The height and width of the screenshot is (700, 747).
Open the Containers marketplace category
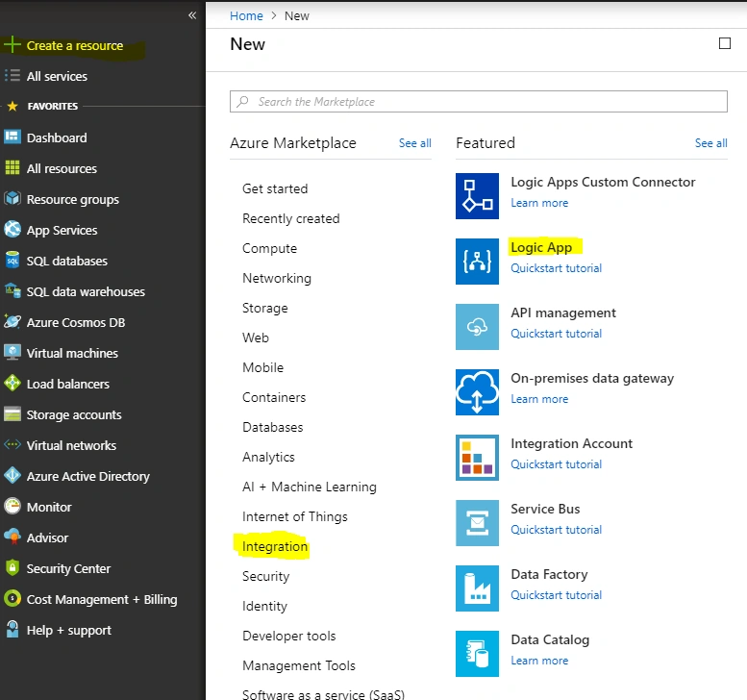pyautogui.click(x=274, y=397)
